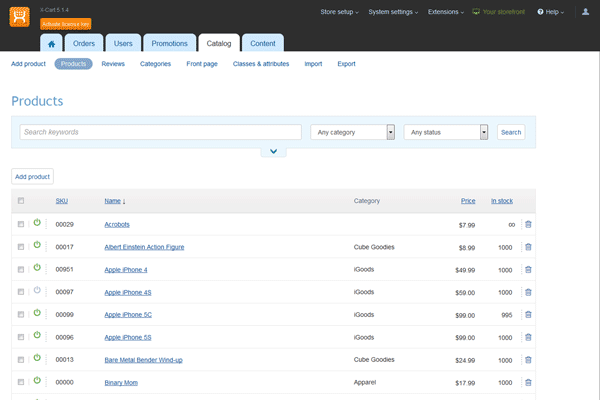
Task: Open the Any status dropdown
Action: [445, 132]
